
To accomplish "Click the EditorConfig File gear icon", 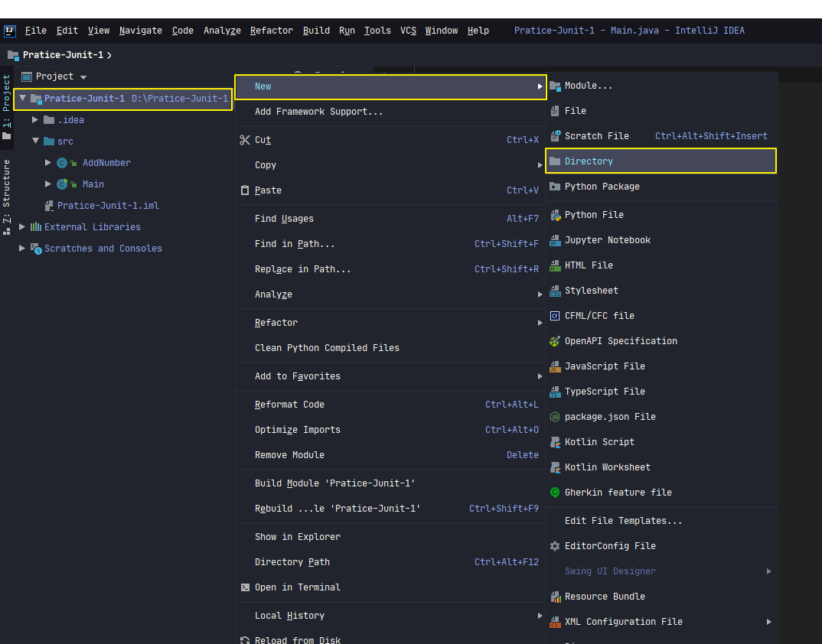I will 555,546.
